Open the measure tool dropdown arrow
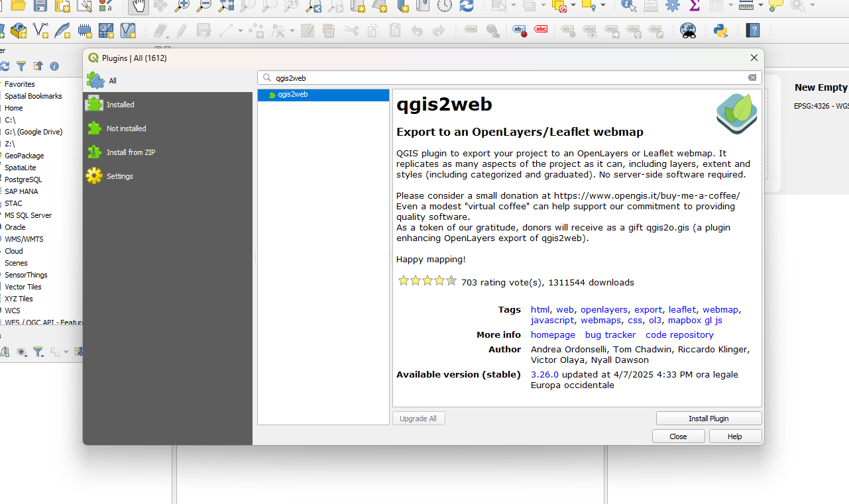The image size is (849, 504). (x=761, y=5)
